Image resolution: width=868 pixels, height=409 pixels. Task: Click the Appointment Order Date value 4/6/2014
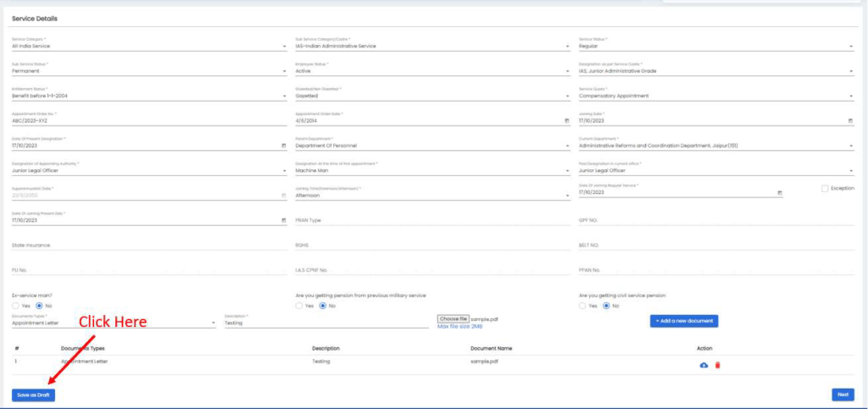coord(306,121)
